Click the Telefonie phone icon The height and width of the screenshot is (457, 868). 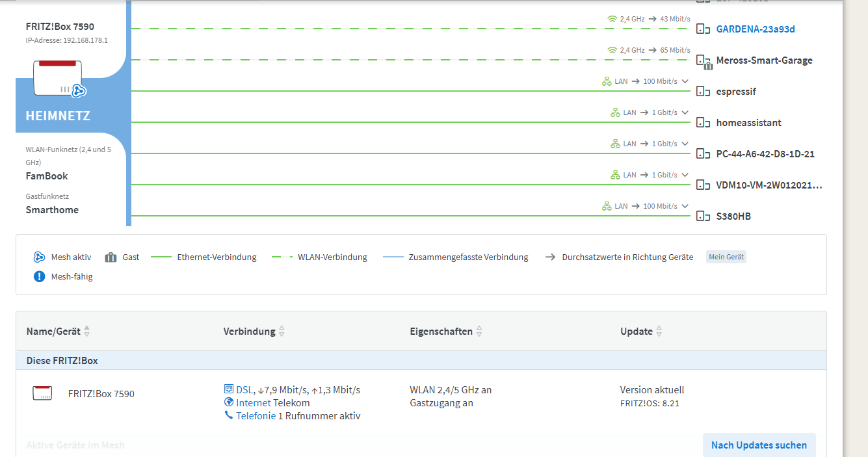[x=228, y=415]
